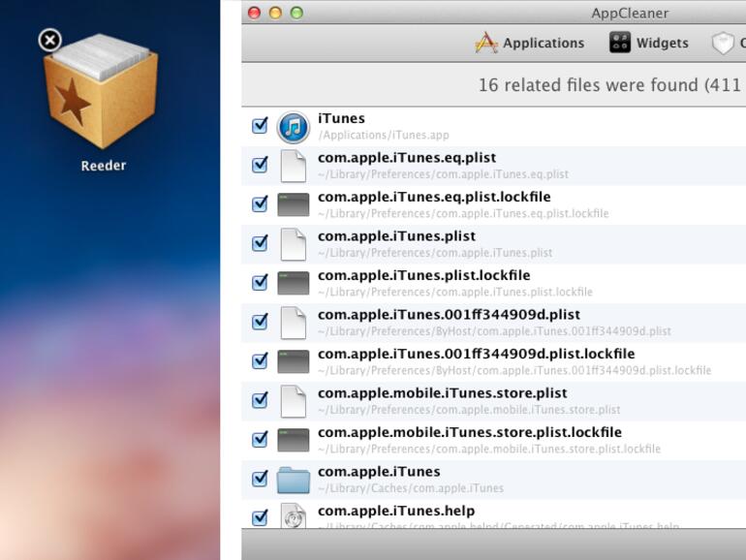
Task: Click the Widgets toolbar icon
Action: point(620,43)
